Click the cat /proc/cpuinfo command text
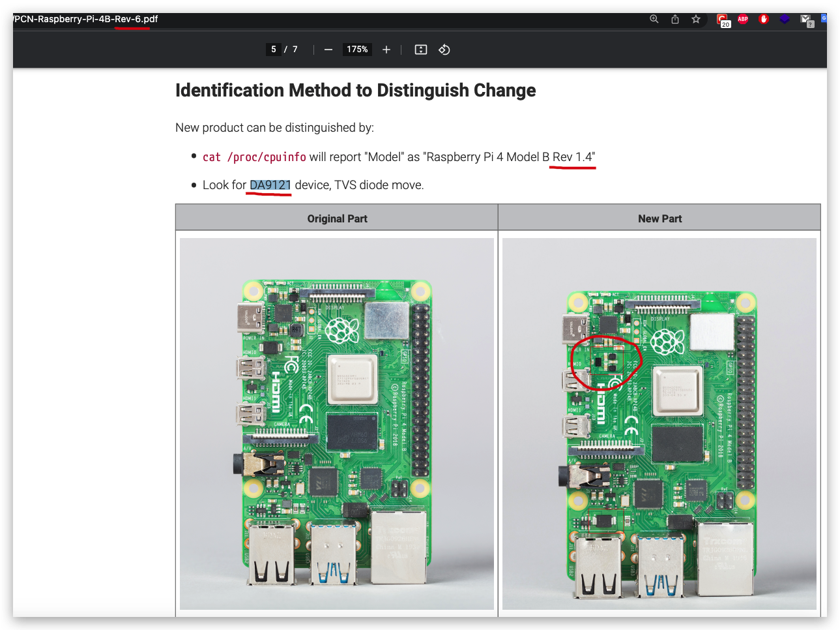Image resolution: width=840 pixels, height=630 pixels. (254, 157)
